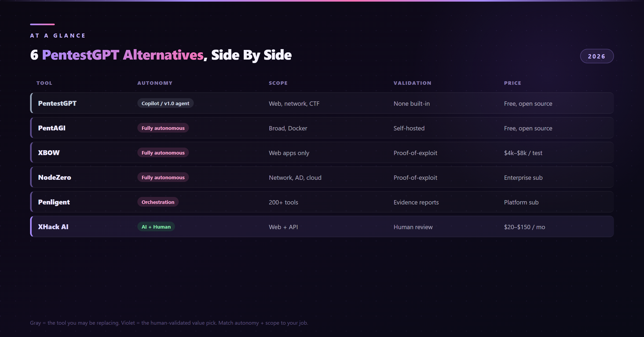Select the Penligent tool name
This screenshot has height=337, width=644.
click(x=54, y=202)
